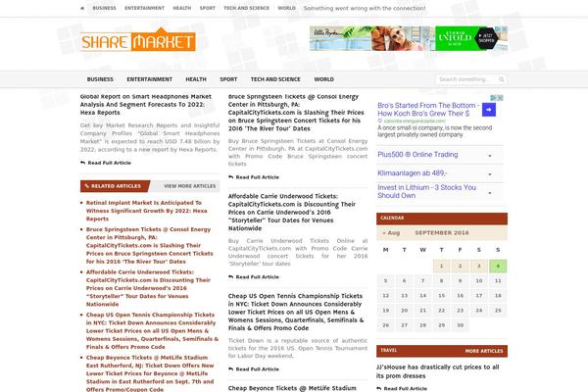
Task: Expand Invest in Lithium ad arrow
Action: coord(490,193)
